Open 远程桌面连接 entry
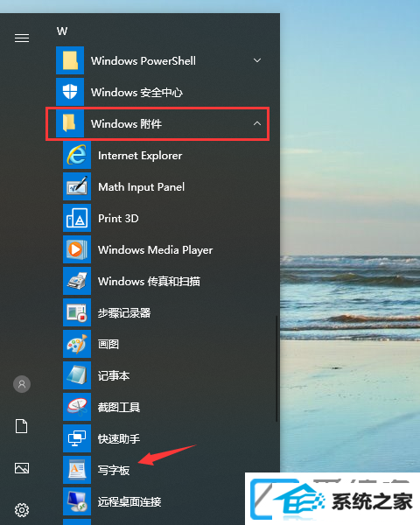 [129, 501]
